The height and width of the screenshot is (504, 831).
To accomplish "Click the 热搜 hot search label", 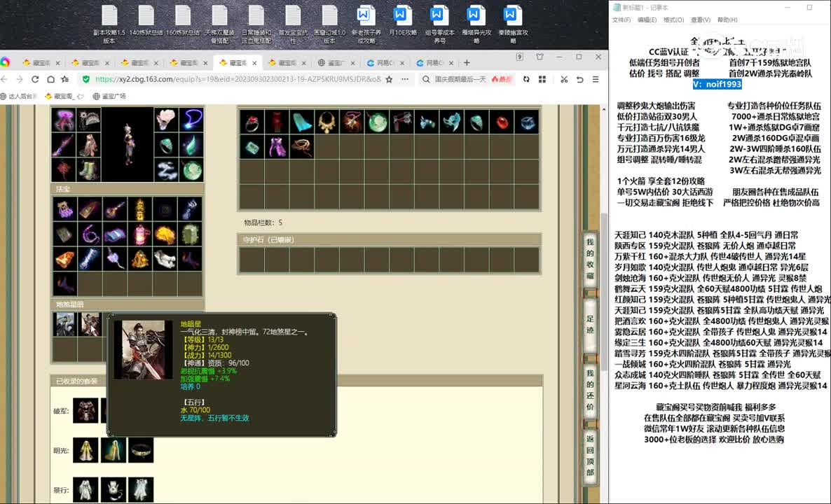I will tap(501, 79).
